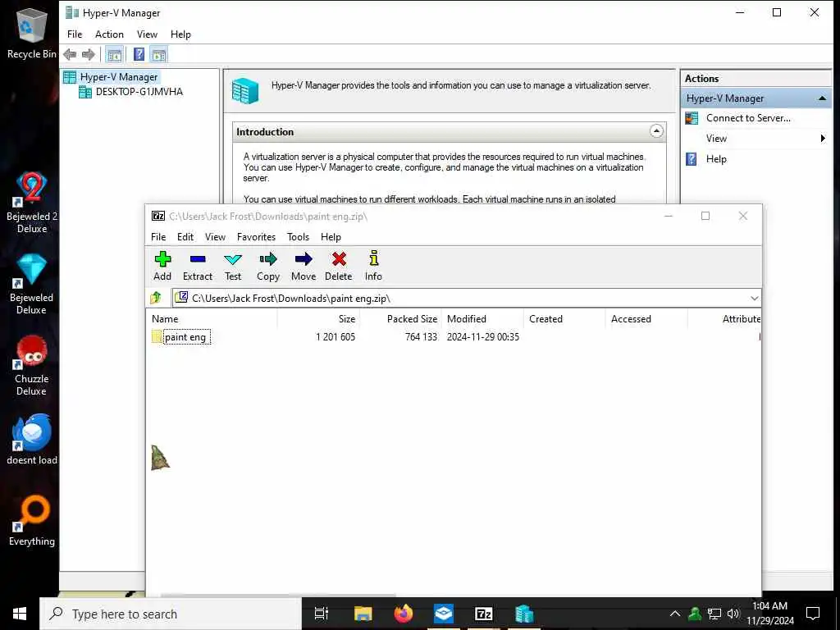Open 7-Zip Favorites menu

point(256,237)
